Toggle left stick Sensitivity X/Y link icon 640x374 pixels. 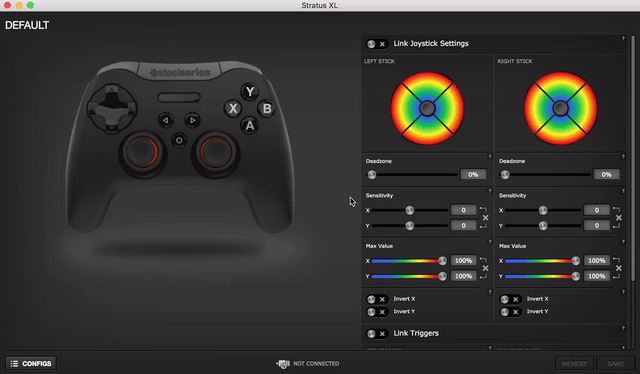485,218
